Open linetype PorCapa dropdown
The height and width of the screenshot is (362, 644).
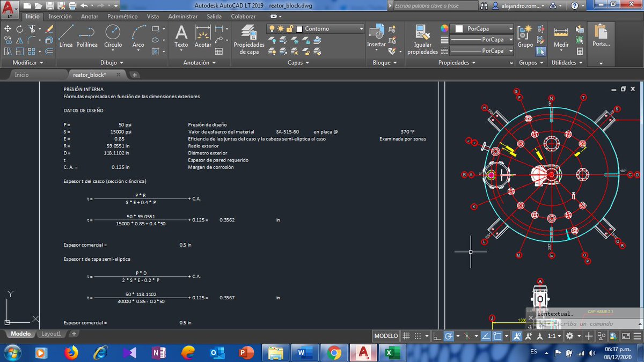click(481, 51)
